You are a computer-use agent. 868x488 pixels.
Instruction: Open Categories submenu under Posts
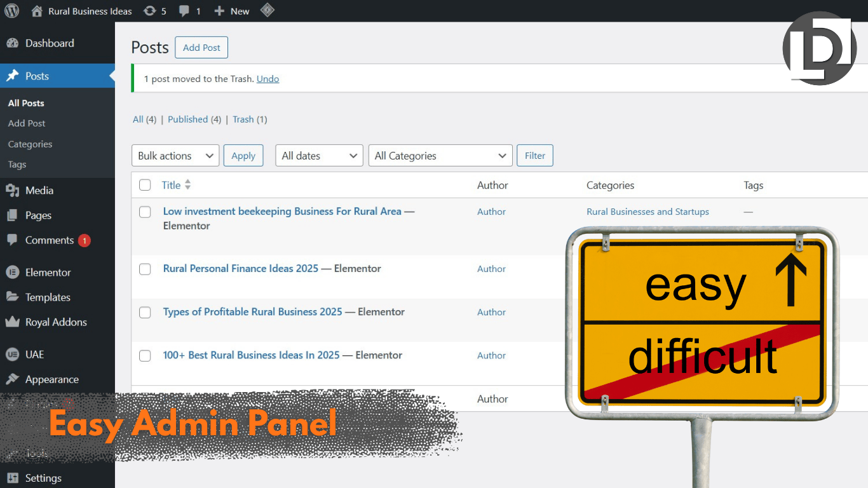30,144
